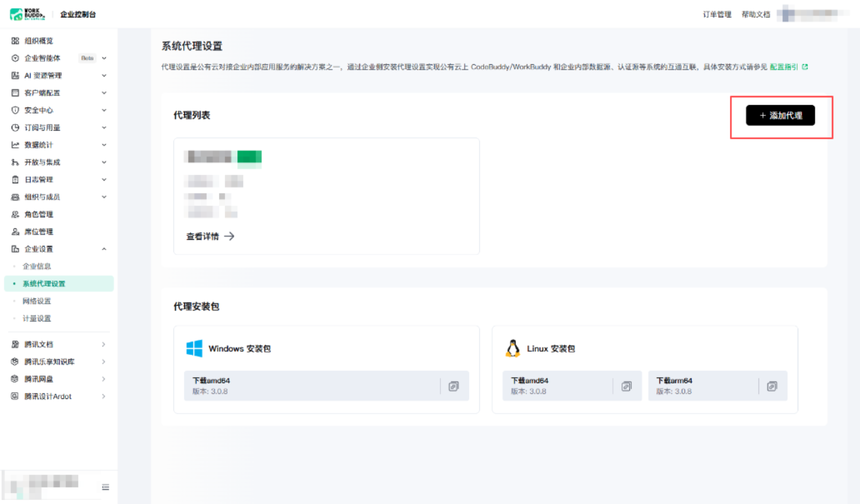Click the sidebar collapse icon at bottom

pyautogui.click(x=106, y=487)
